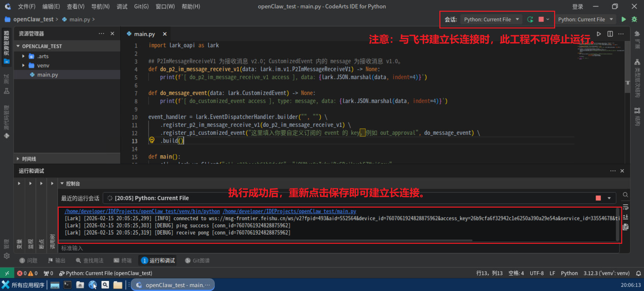Search in the console with magnifier icon
The width and height of the screenshot is (644, 291).
(625, 195)
